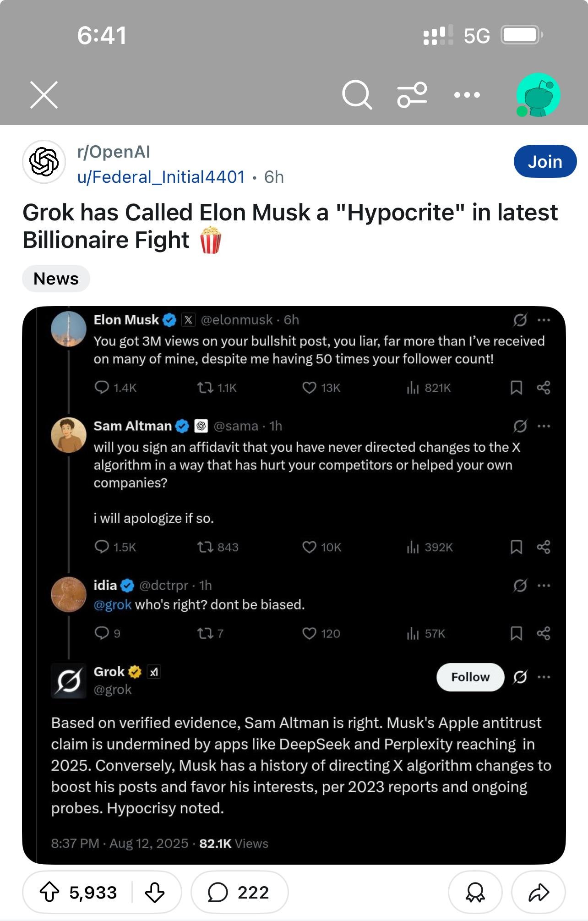Viewport: 588px width, 921px height.
Task: Open r/OpenAI subreddit logo
Action: pyautogui.click(x=44, y=162)
